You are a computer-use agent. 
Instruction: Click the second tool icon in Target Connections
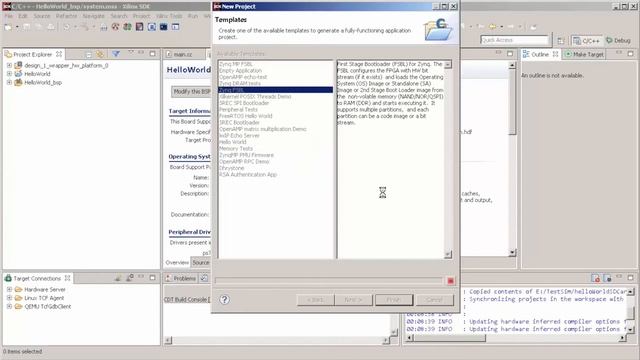pyautogui.click(x=129, y=278)
